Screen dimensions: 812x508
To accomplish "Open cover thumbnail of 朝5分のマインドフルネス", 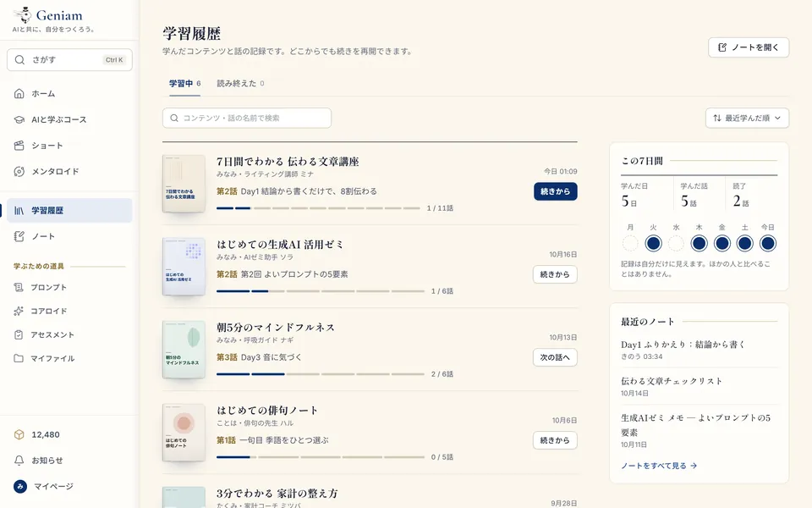I will click(184, 349).
